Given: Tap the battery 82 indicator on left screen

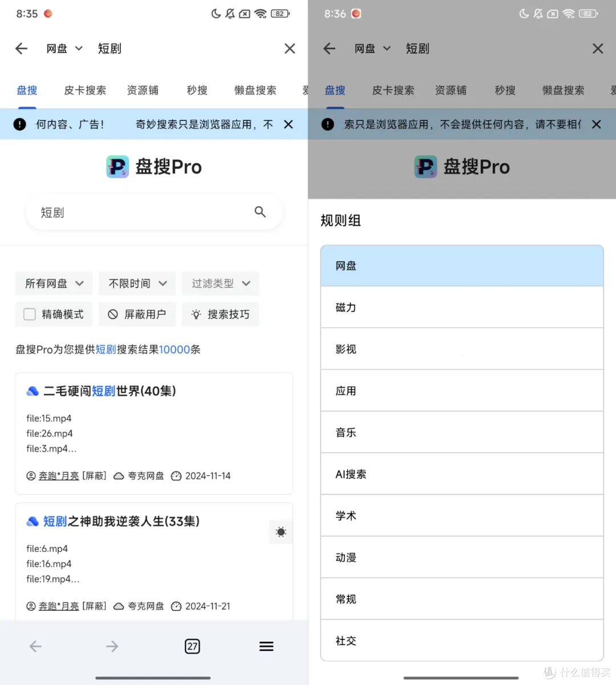Looking at the screenshot, I should click(x=280, y=14).
